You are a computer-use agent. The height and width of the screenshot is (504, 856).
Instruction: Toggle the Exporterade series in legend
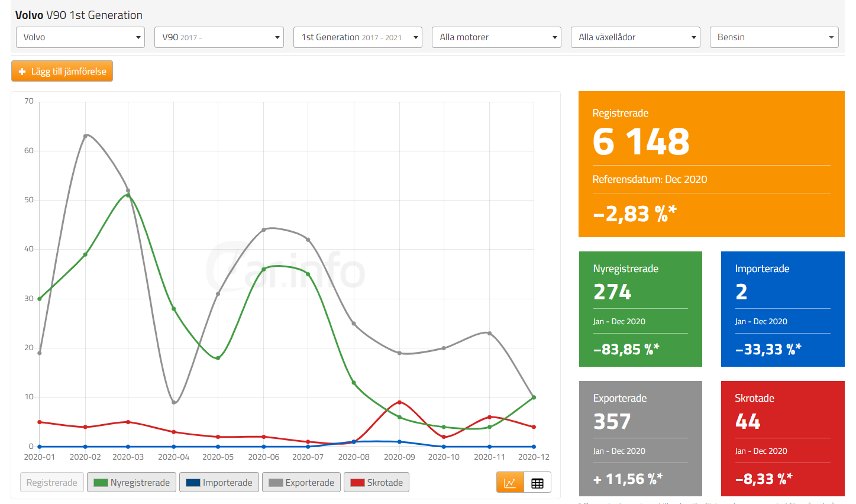[x=301, y=482]
